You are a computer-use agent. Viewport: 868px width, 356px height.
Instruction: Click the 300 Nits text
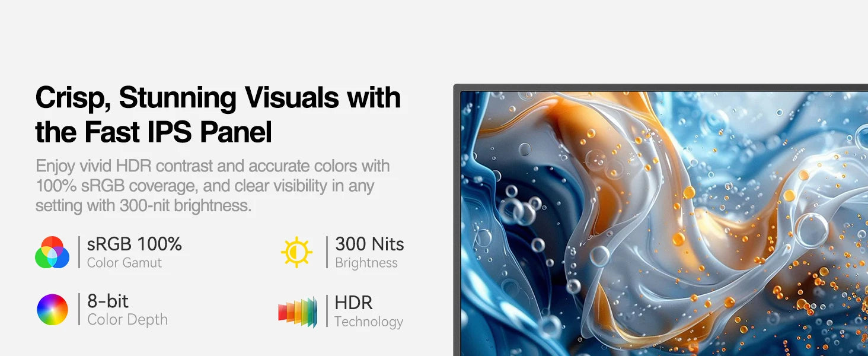369,244
